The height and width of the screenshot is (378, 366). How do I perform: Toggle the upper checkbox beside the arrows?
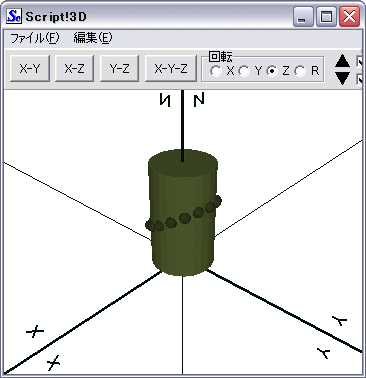360,62
